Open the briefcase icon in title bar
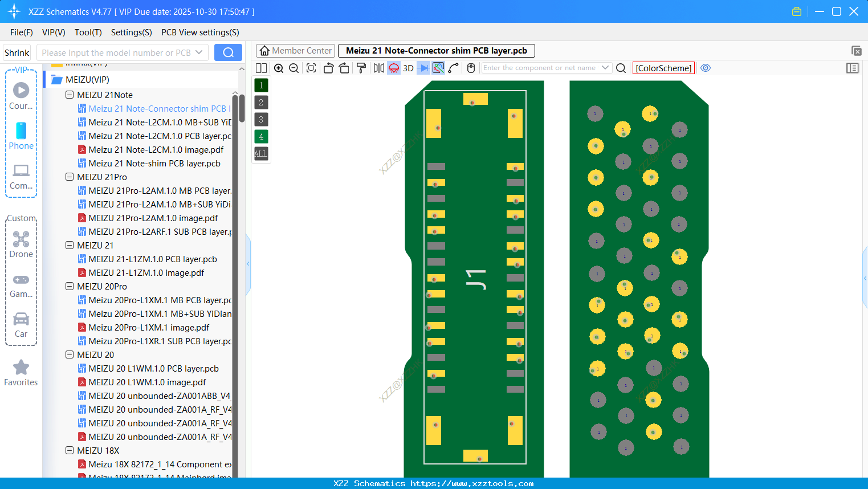 pyautogui.click(x=797, y=11)
